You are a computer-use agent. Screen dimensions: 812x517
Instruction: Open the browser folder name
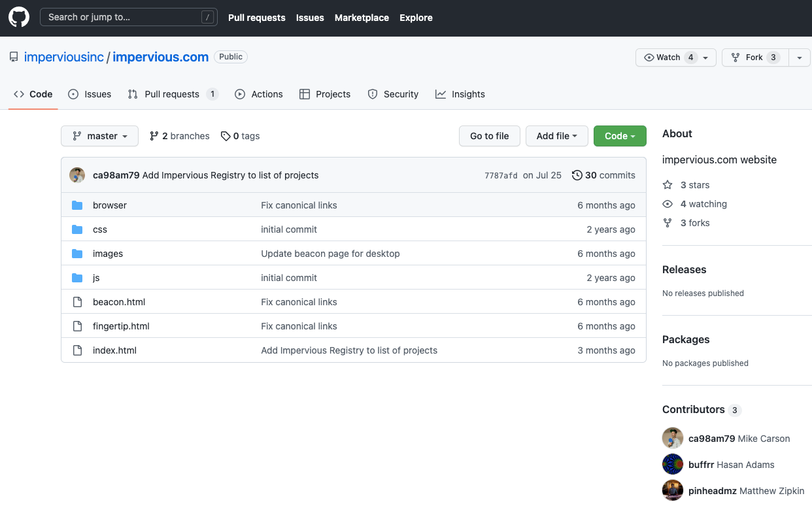tap(110, 205)
